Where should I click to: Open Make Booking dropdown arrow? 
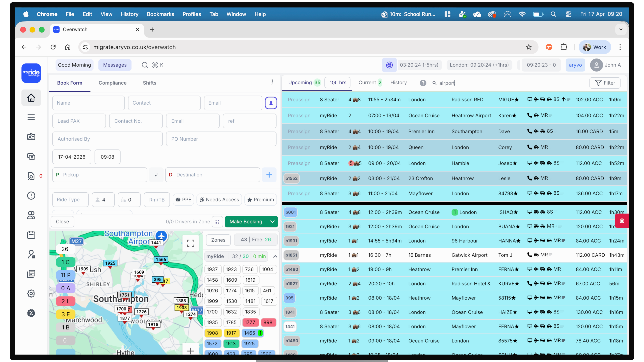tap(272, 222)
